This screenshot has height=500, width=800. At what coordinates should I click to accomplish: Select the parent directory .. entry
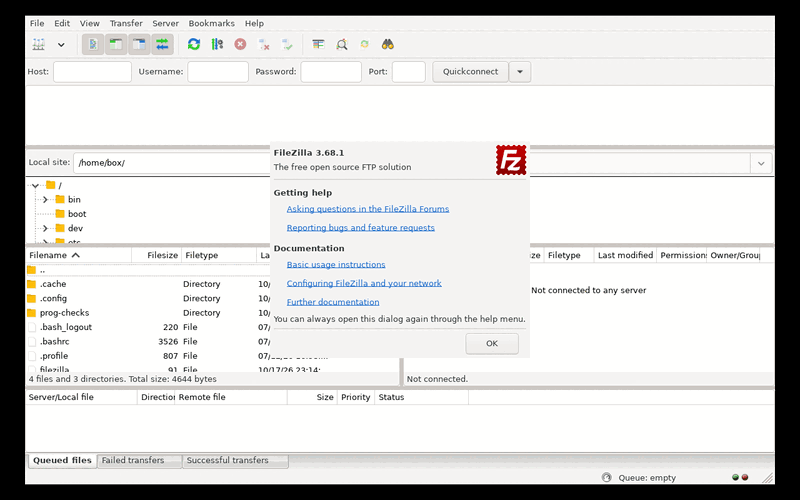(x=148, y=270)
